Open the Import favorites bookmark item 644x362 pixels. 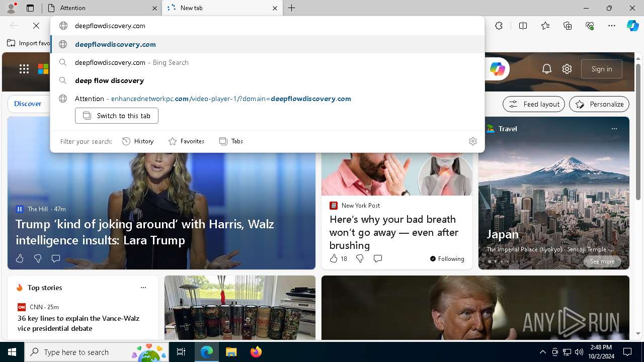[x=29, y=43]
